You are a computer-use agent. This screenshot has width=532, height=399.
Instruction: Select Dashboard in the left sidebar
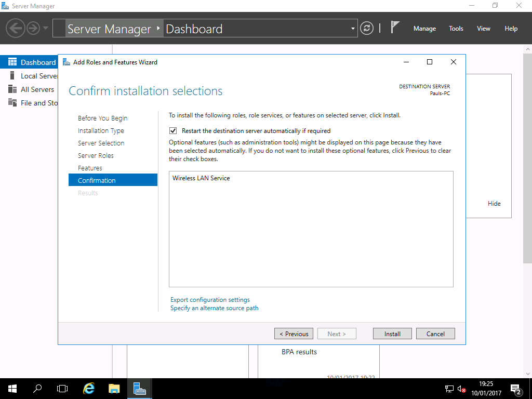tap(29, 62)
